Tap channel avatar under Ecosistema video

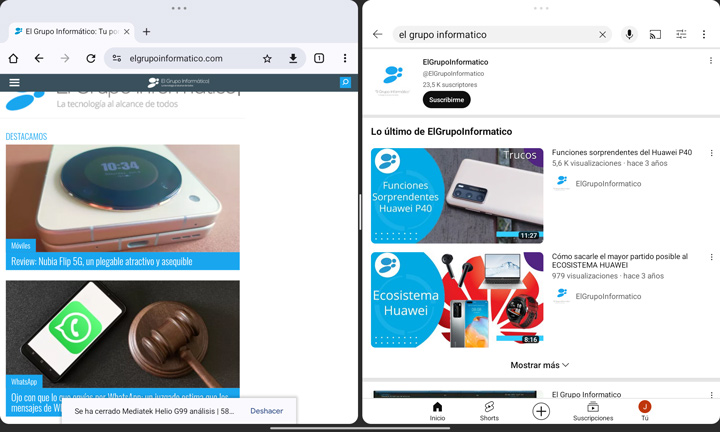click(x=561, y=296)
